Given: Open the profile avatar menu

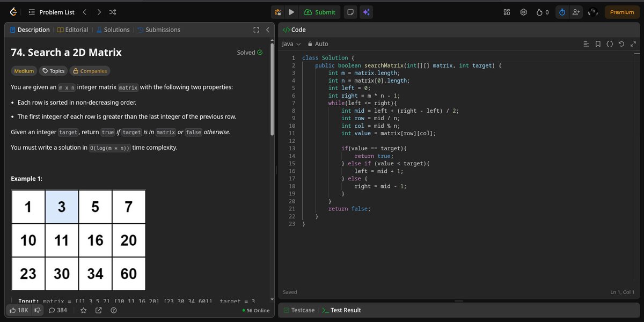Looking at the screenshot, I should [592, 12].
